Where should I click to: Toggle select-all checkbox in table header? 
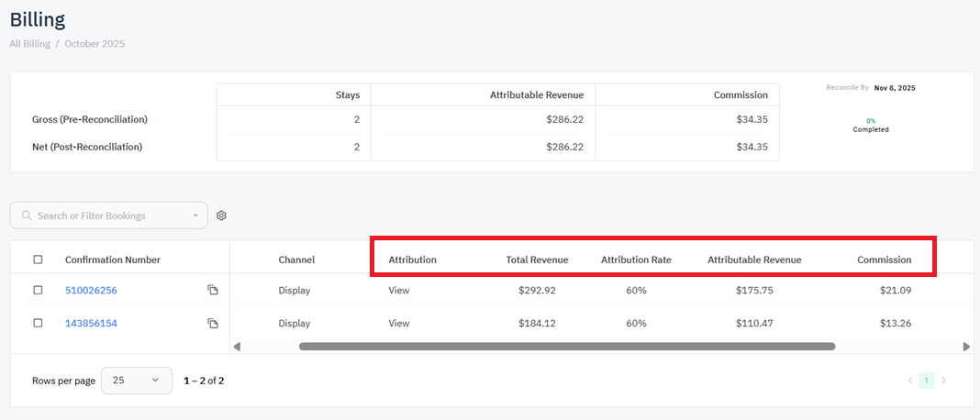(38, 260)
